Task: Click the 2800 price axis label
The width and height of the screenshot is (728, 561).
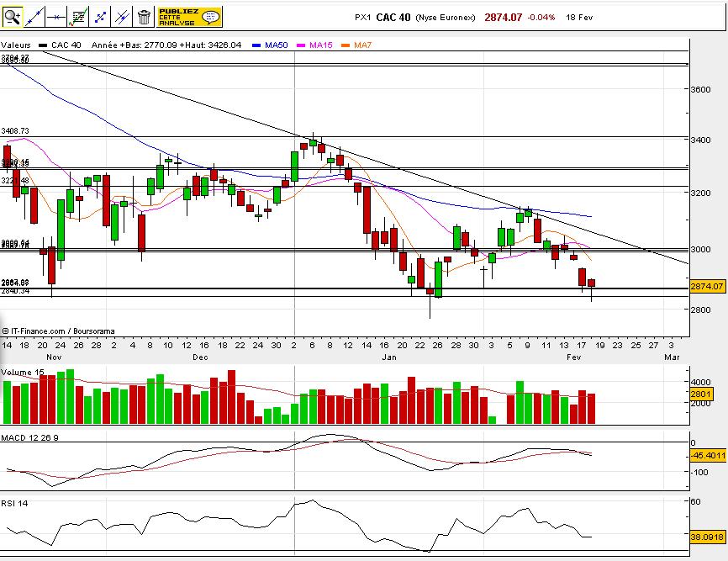Action: (700, 310)
